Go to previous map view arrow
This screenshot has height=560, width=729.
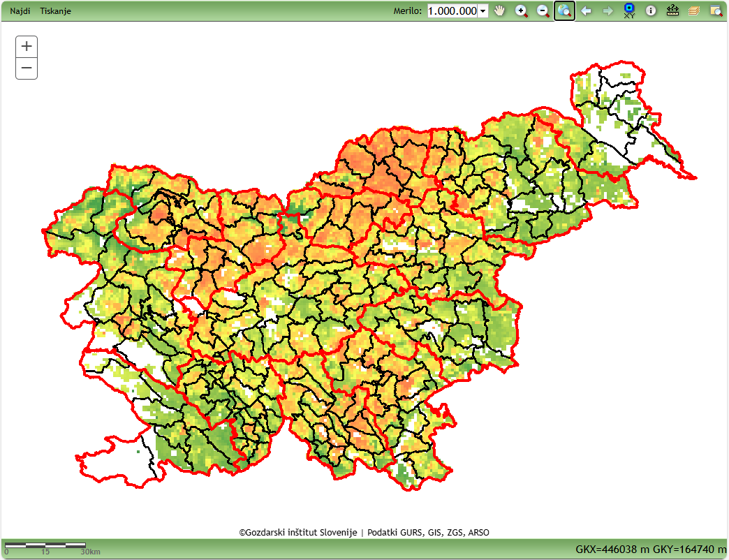point(586,10)
